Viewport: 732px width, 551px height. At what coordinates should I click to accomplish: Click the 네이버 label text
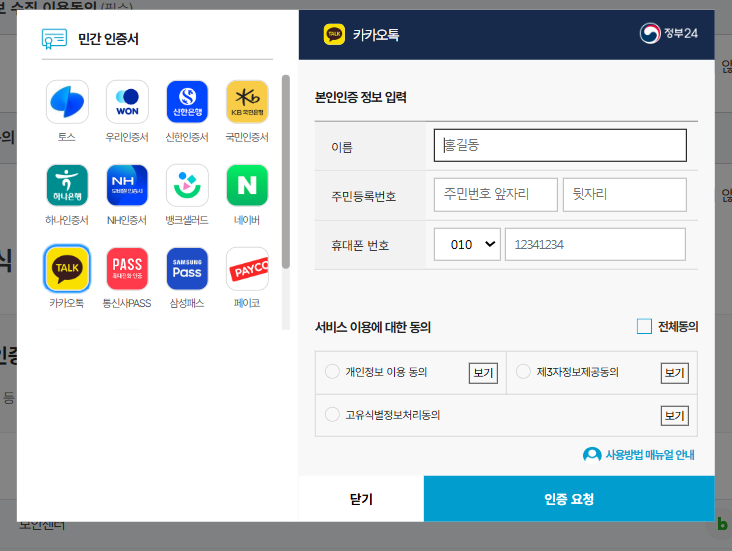pos(247,220)
